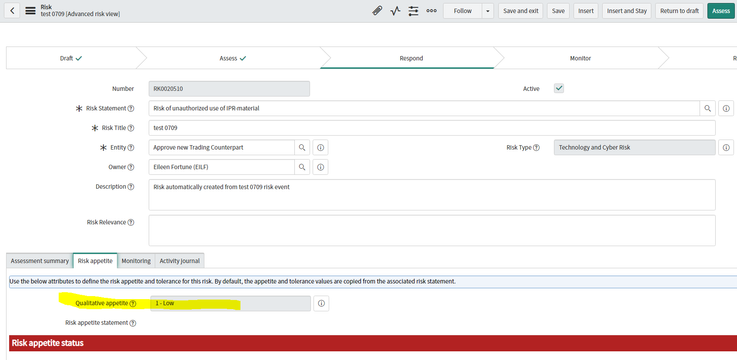Click Return to draft

(679, 11)
